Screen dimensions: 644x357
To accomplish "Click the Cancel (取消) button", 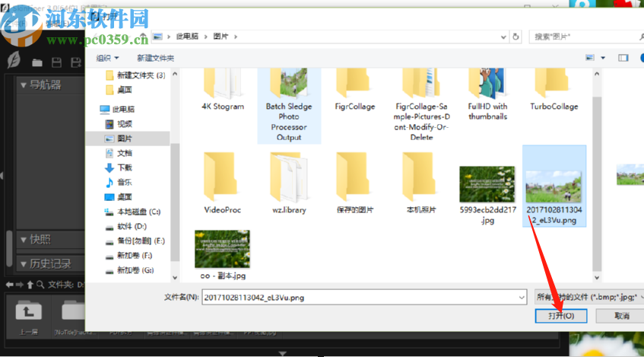I will pos(621,315).
